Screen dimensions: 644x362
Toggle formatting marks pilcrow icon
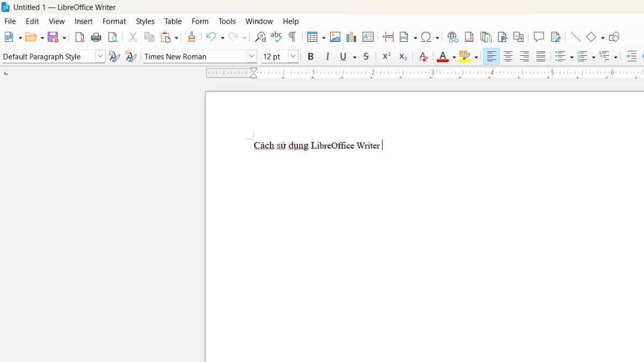point(292,37)
